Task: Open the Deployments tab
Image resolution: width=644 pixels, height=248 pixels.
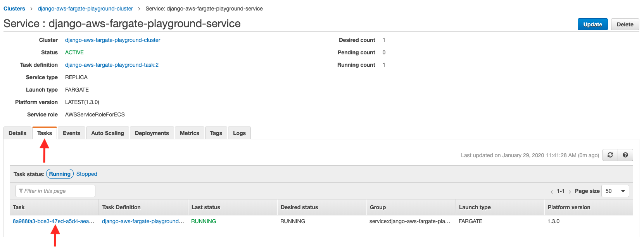Action: (152, 133)
